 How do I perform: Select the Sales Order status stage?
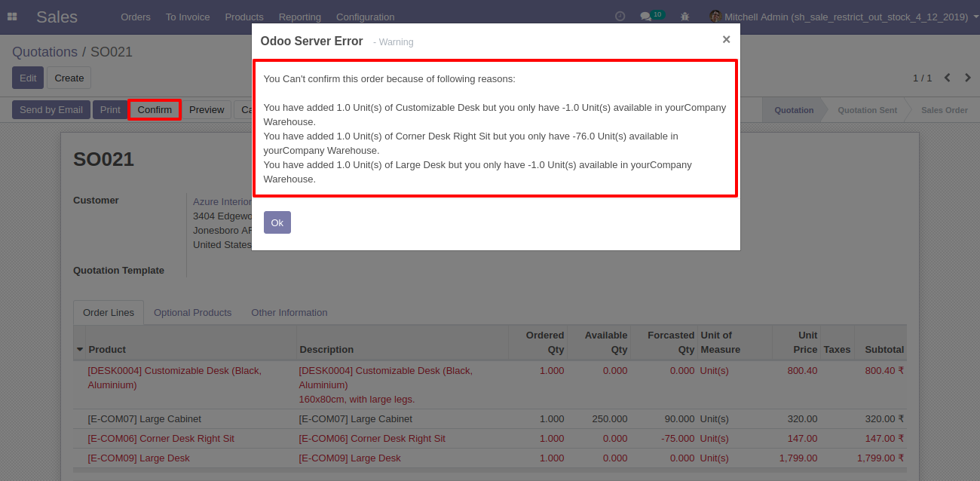pos(944,110)
